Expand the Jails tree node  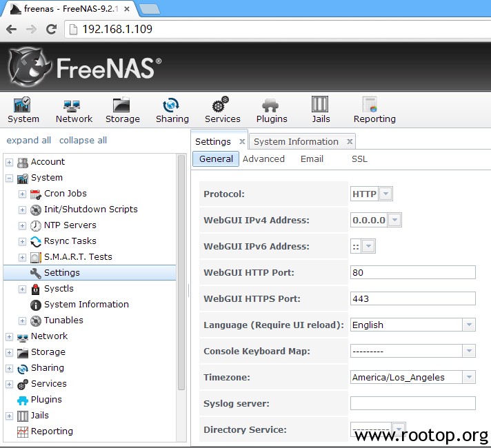point(10,416)
